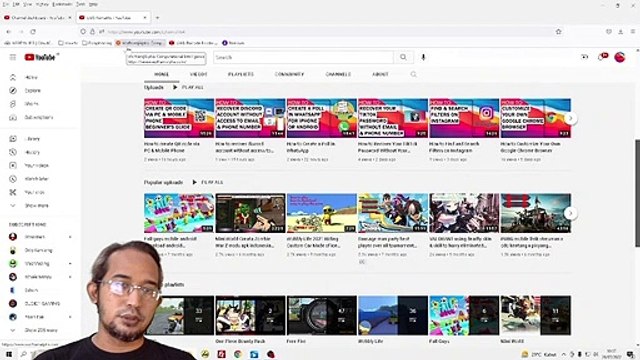Viewport: 640px width, 360px height.
Task: Open Customize Google Chrome Browser thumbnail
Action: pyautogui.click(x=536, y=118)
